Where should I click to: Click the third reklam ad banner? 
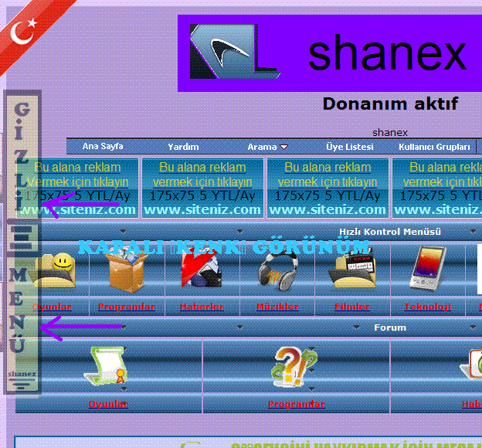[328, 188]
